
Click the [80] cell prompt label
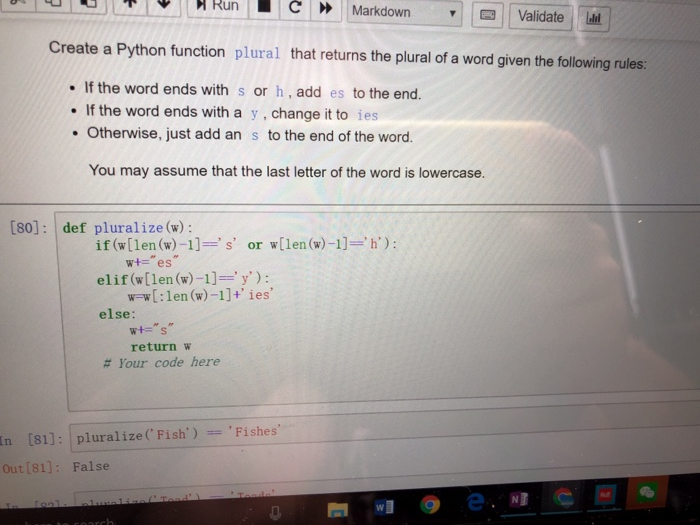[x=28, y=228]
